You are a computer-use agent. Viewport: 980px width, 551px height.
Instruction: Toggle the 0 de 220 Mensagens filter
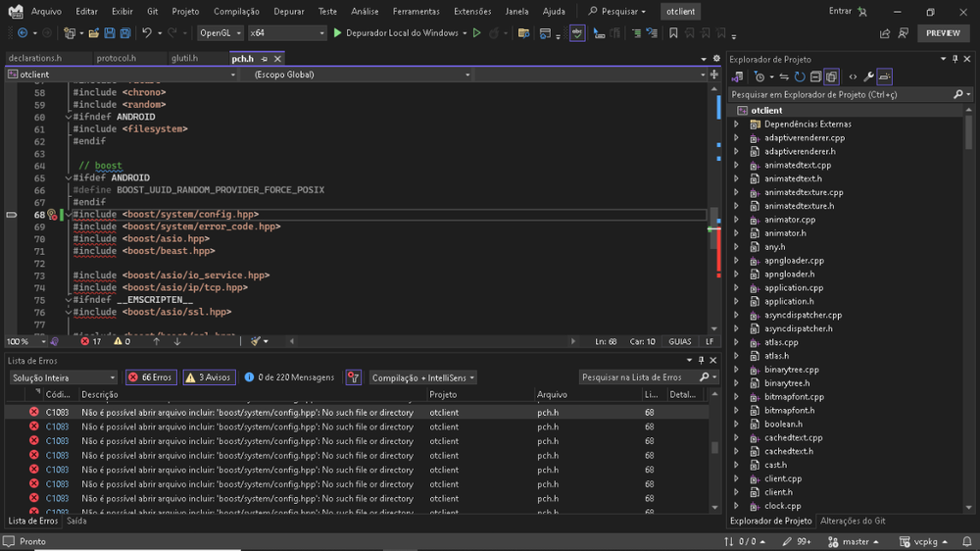pyautogui.click(x=289, y=377)
